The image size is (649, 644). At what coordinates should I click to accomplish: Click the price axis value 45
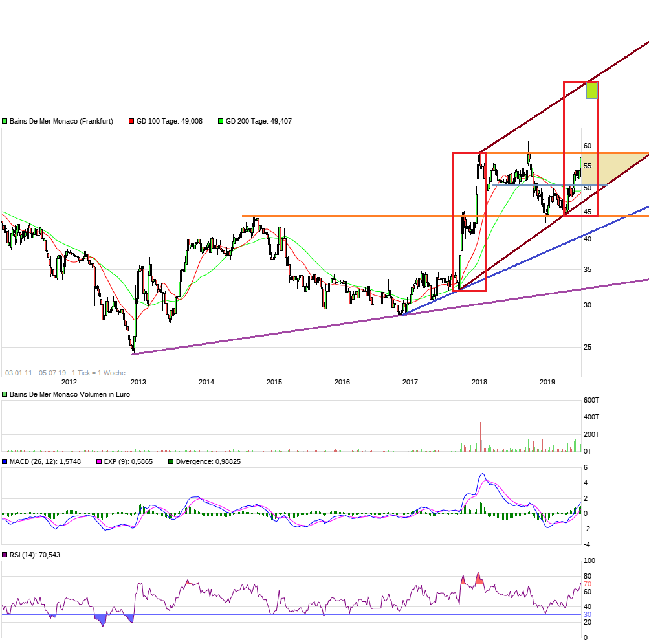(x=588, y=212)
